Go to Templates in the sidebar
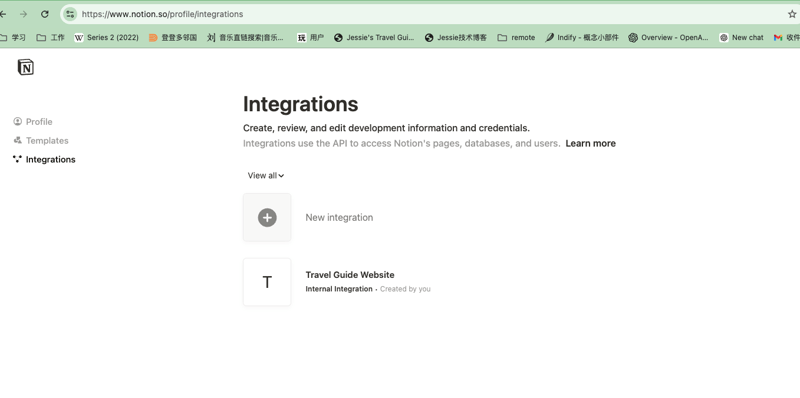The height and width of the screenshot is (398, 800). (x=41, y=140)
